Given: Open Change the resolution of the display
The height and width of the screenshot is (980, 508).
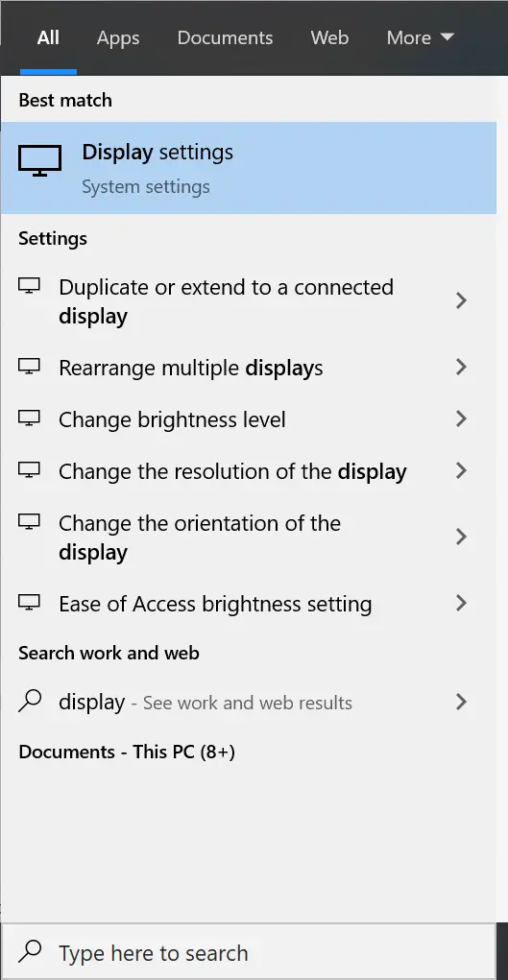Looking at the screenshot, I should coord(249,470).
